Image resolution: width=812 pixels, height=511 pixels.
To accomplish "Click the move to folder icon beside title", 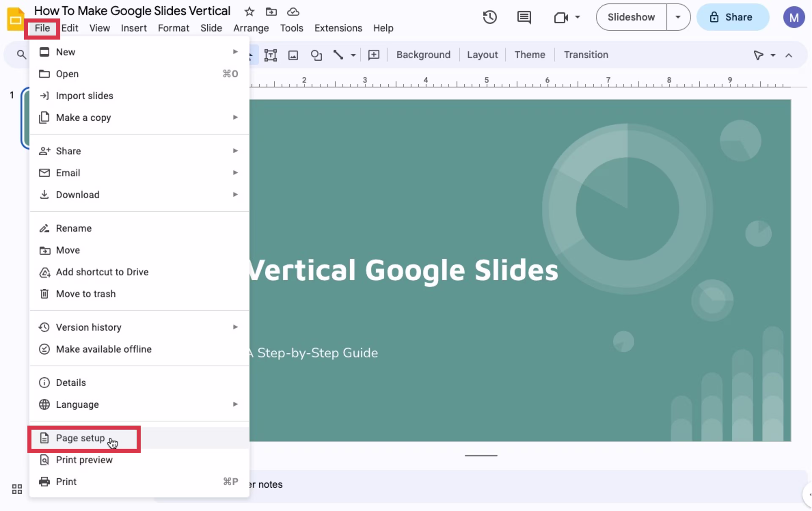I will pyautogui.click(x=271, y=12).
